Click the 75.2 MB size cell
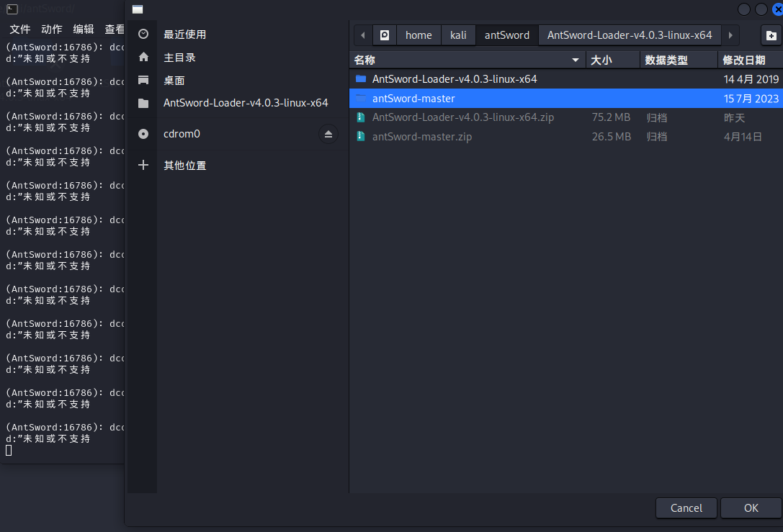 click(x=612, y=117)
